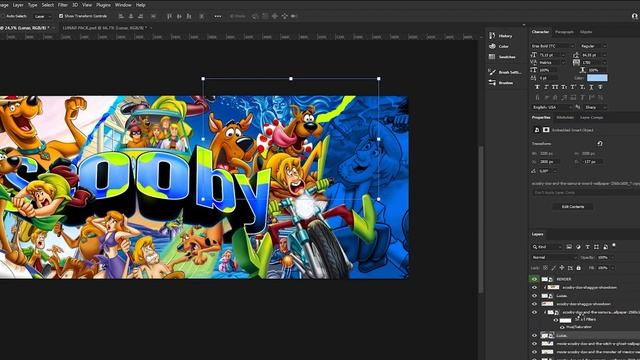Screen dimensions: 640x360
Task: Open the Plugins menu
Action: 103,5
